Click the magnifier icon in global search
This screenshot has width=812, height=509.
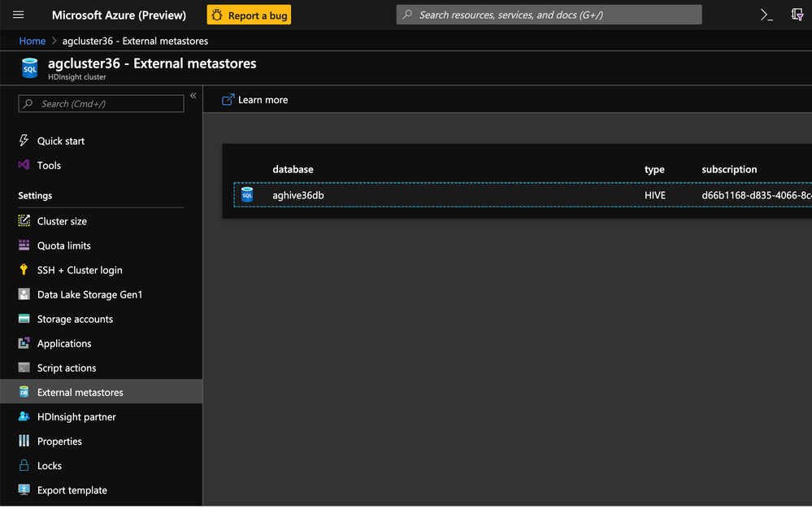point(407,15)
